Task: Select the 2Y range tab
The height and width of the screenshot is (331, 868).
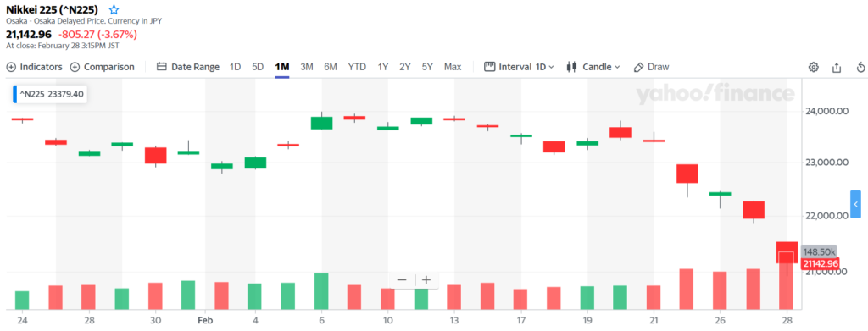Action: (405, 67)
